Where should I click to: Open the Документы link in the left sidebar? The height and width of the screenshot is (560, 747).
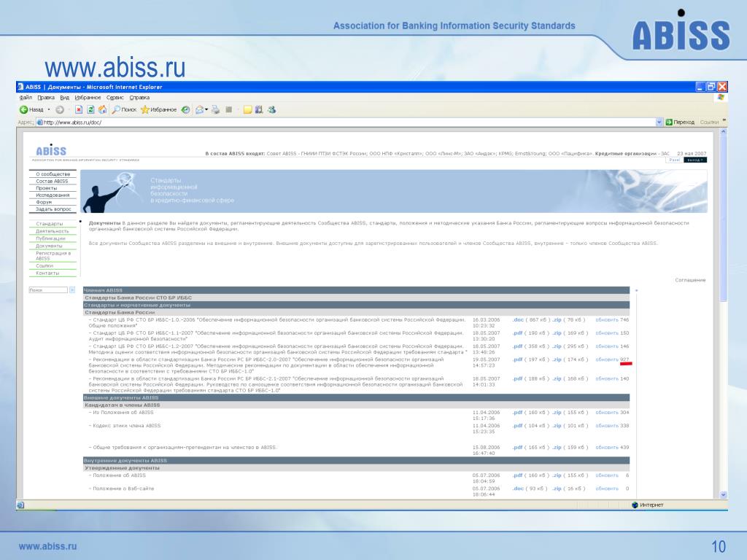pos(49,246)
